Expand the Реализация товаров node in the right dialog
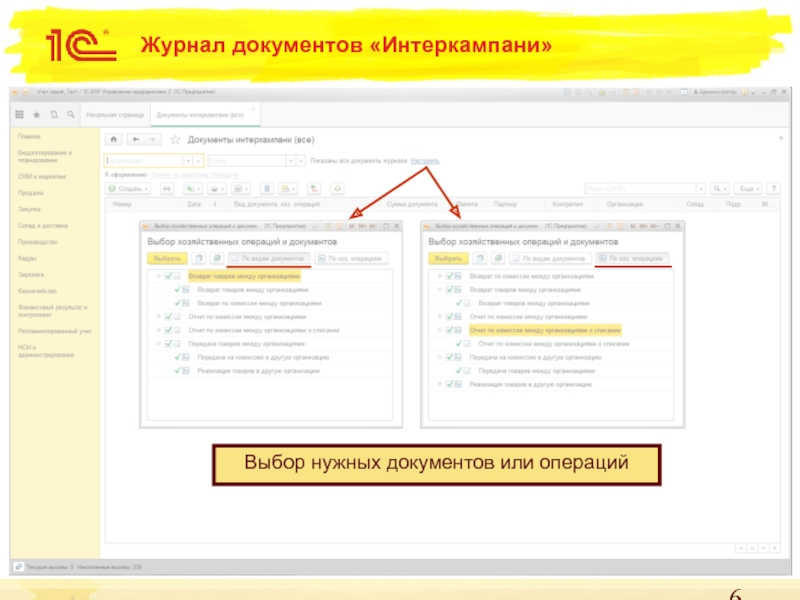Image resolution: width=800 pixels, height=600 pixels. click(x=440, y=384)
